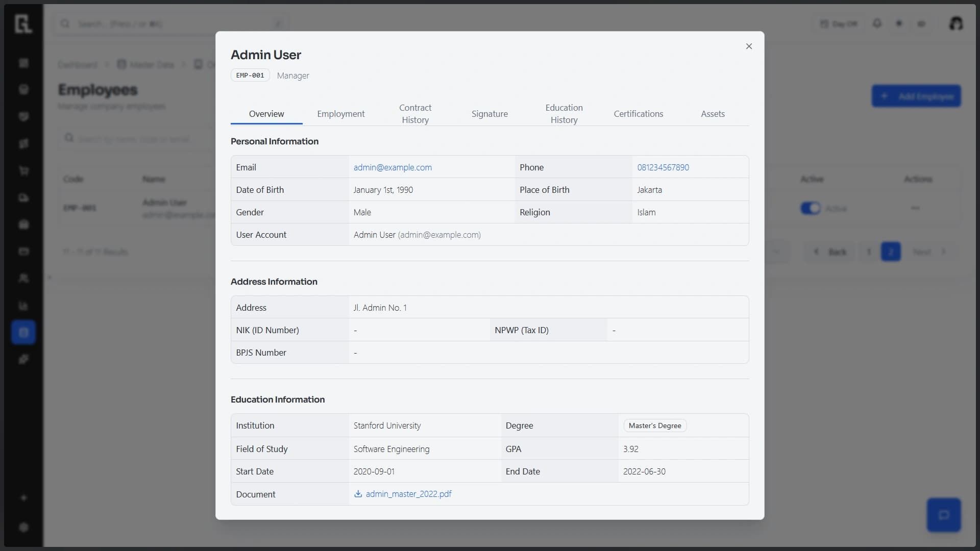The width and height of the screenshot is (980, 551).
Task: Go to the Signature tab
Action: tap(489, 114)
